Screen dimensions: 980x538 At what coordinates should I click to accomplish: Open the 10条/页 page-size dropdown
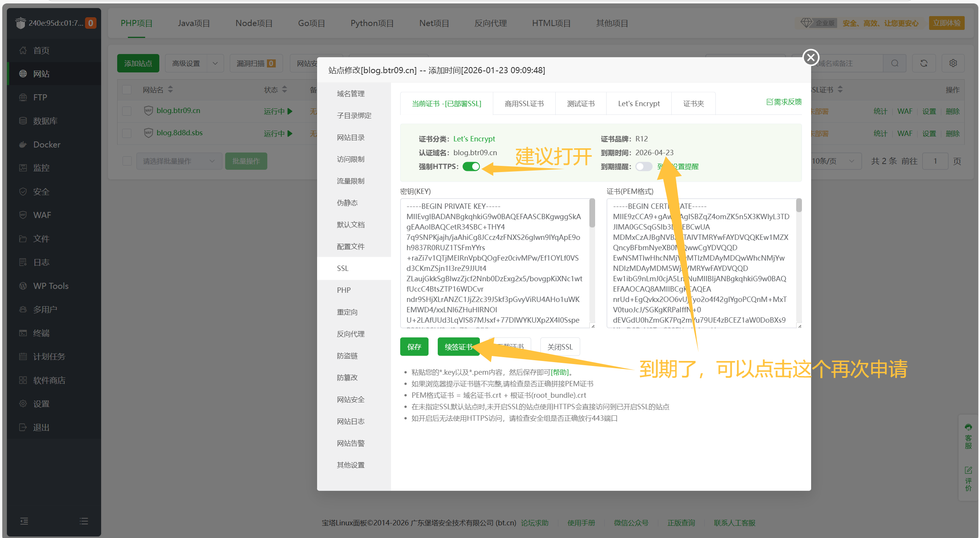click(834, 161)
